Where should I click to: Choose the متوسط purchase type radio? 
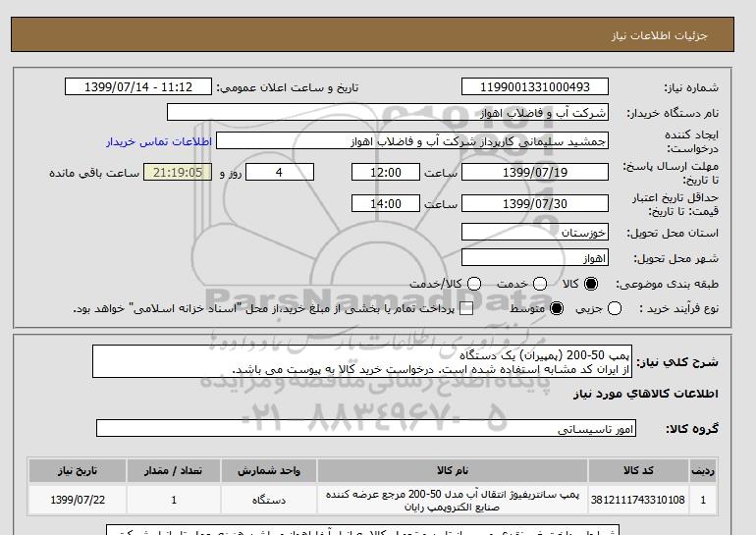(557, 308)
